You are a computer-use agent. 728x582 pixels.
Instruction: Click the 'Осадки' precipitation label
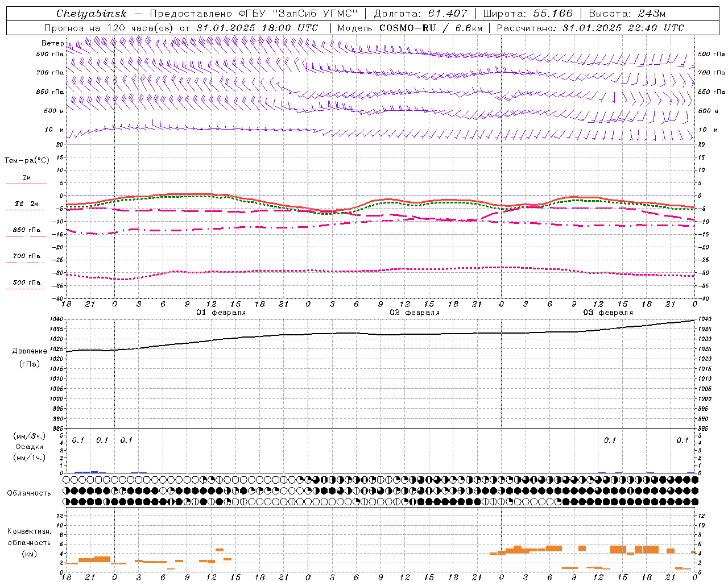point(30,447)
